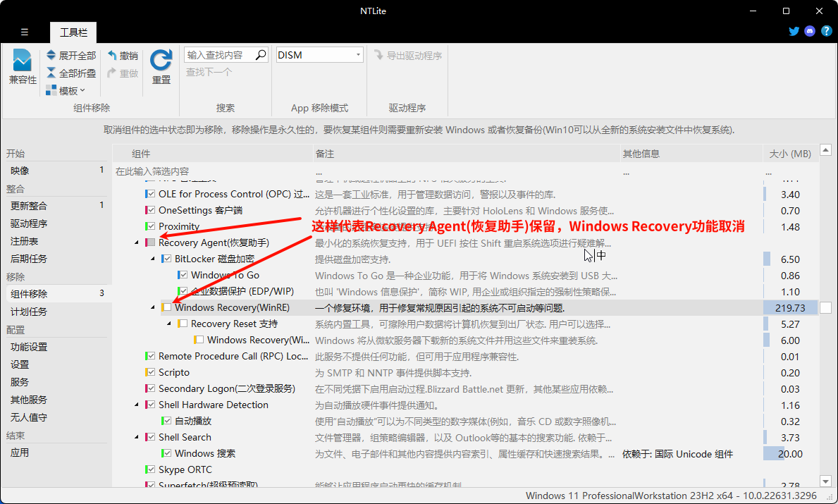This screenshot has width=838, height=504.
Task: Uncheck the Skype ORTC component
Action: tap(152, 469)
